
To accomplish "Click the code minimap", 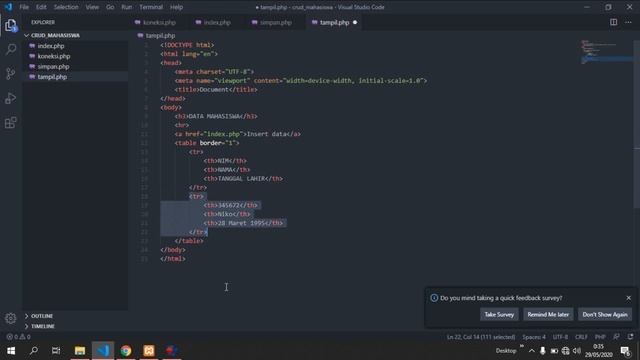I will pos(606,52).
